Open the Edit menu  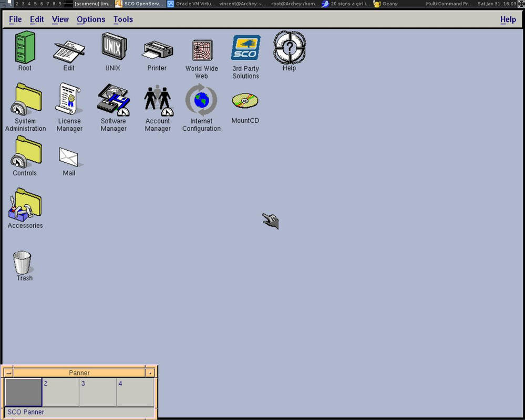pyautogui.click(x=37, y=19)
